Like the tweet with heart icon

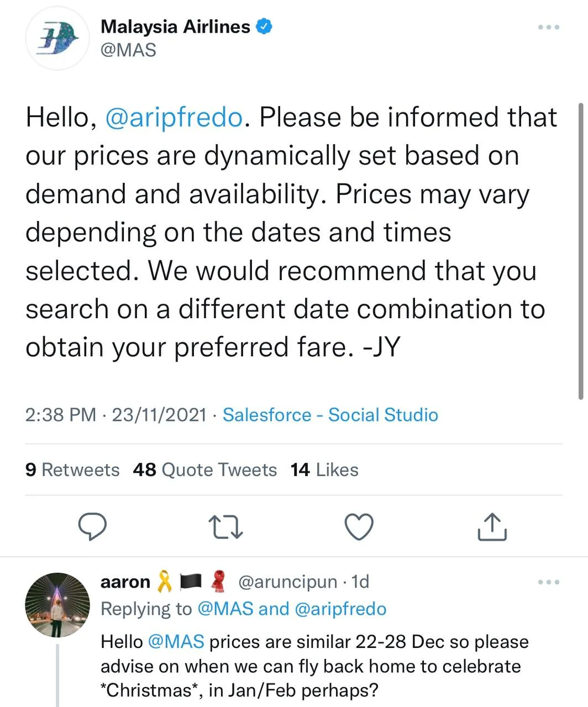coord(359,526)
